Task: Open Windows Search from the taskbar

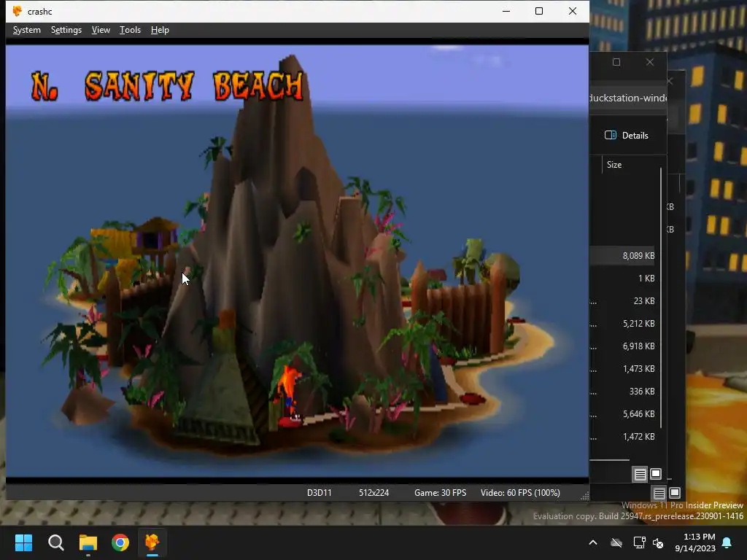Action: (x=55, y=542)
